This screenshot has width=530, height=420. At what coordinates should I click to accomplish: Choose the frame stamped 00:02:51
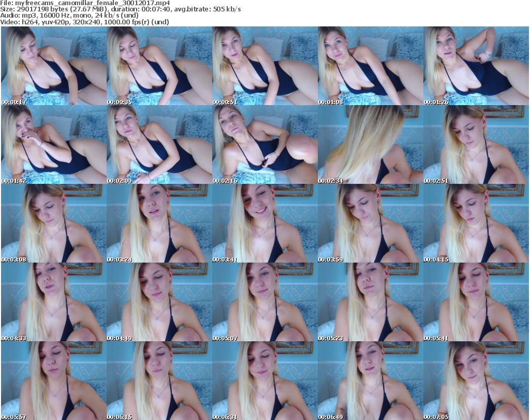pos(476,144)
